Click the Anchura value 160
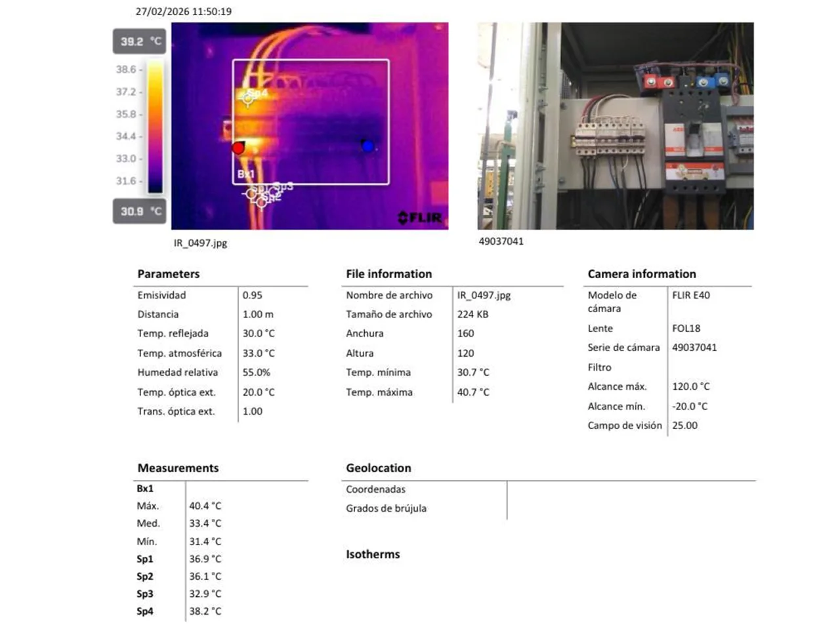 click(465, 333)
